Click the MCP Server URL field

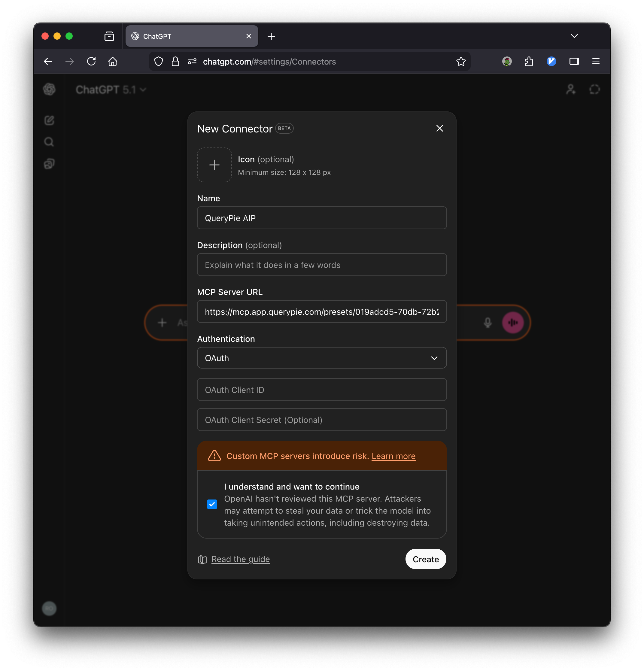(x=322, y=312)
